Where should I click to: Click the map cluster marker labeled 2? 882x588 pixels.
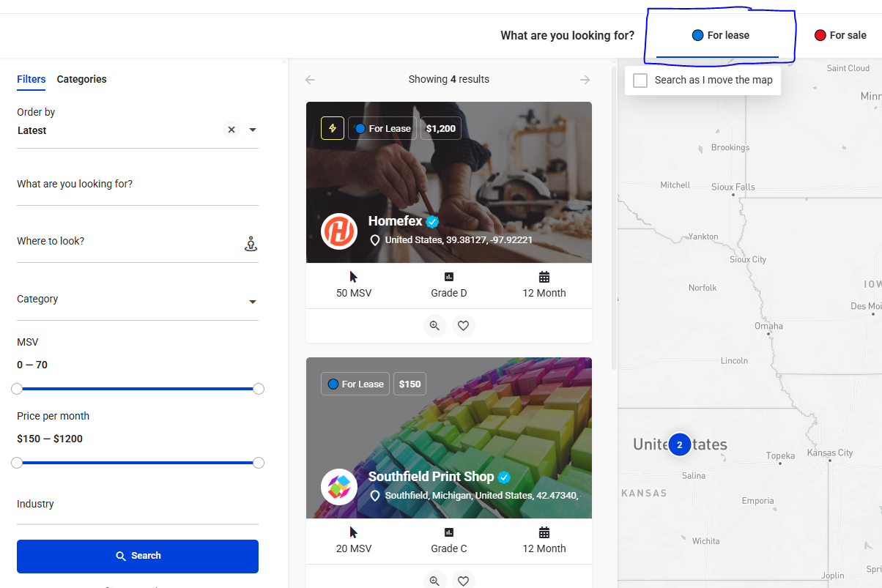tap(679, 444)
